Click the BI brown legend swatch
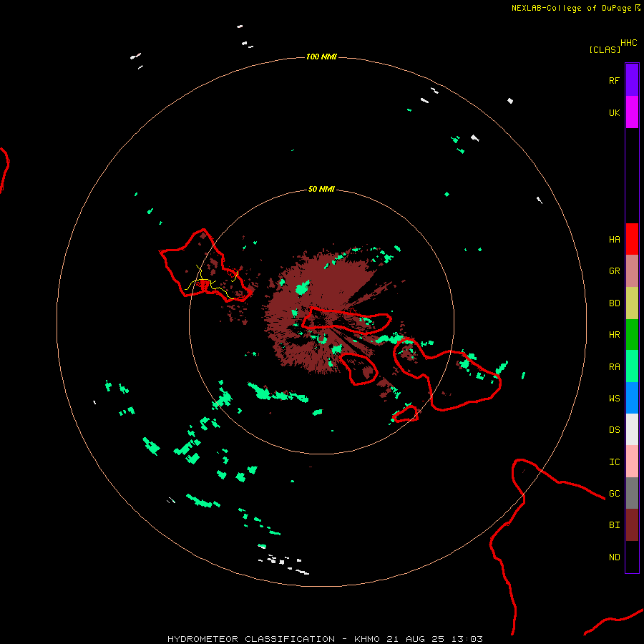The image size is (644, 644). pos(632,525)
